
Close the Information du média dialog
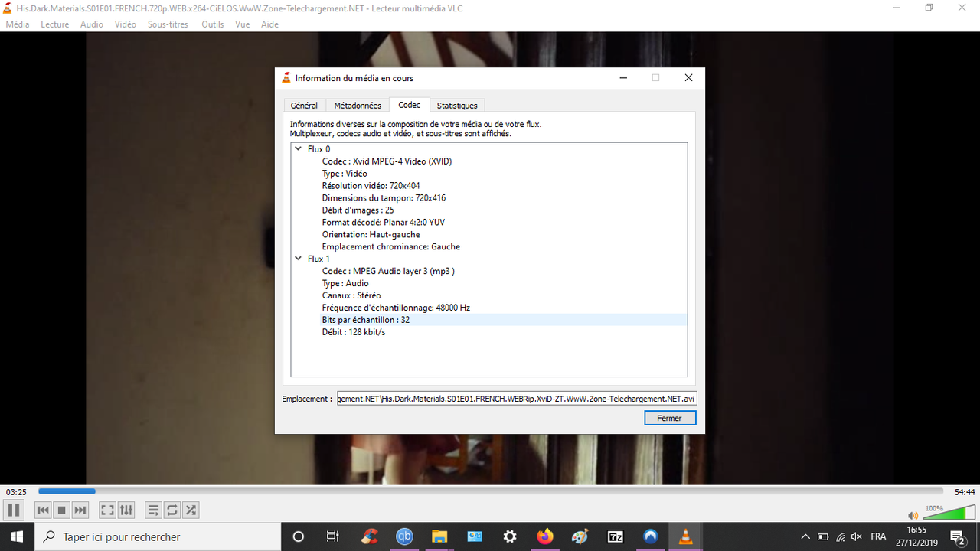(688, 78)
